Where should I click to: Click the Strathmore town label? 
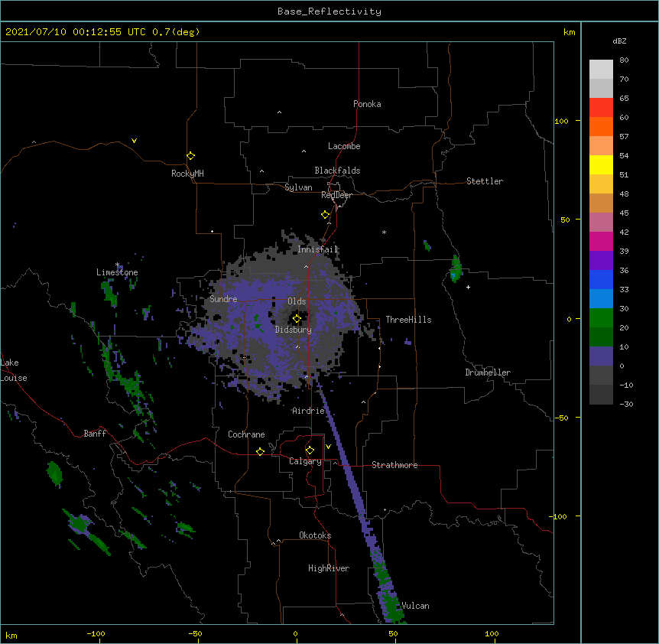(394, 465)
